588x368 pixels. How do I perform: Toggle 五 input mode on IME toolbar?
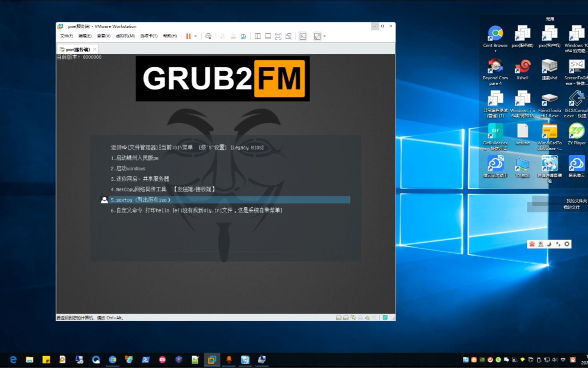(x=541, y=244)
